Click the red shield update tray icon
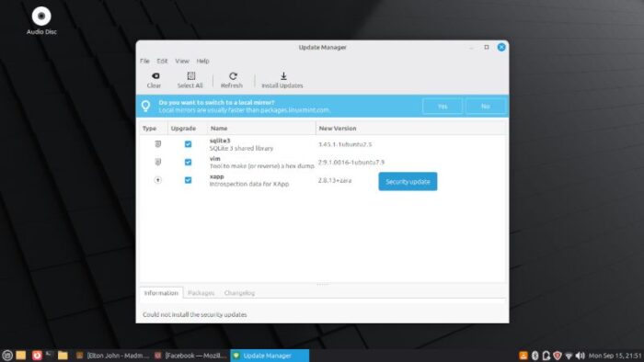 pyautogui.click(x=558, y=356)
